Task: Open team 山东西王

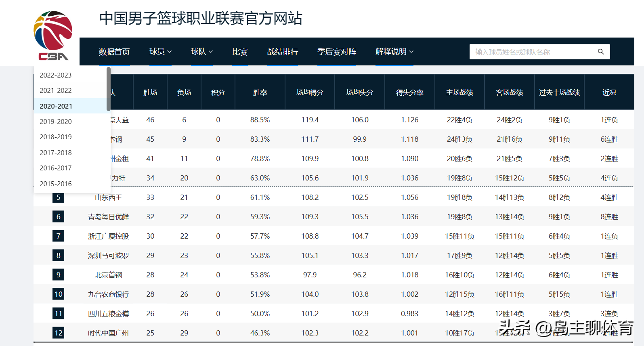Action: click(x=108, y=197)
